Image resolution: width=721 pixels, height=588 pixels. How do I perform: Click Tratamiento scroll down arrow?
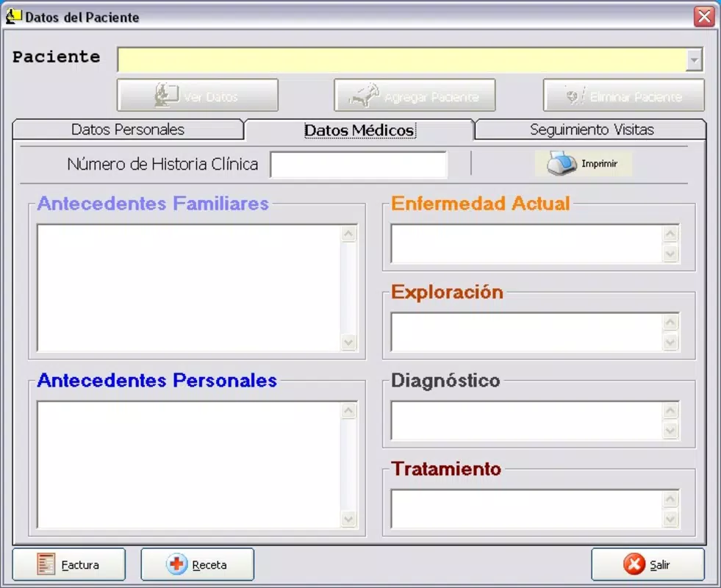pos(670,519)
